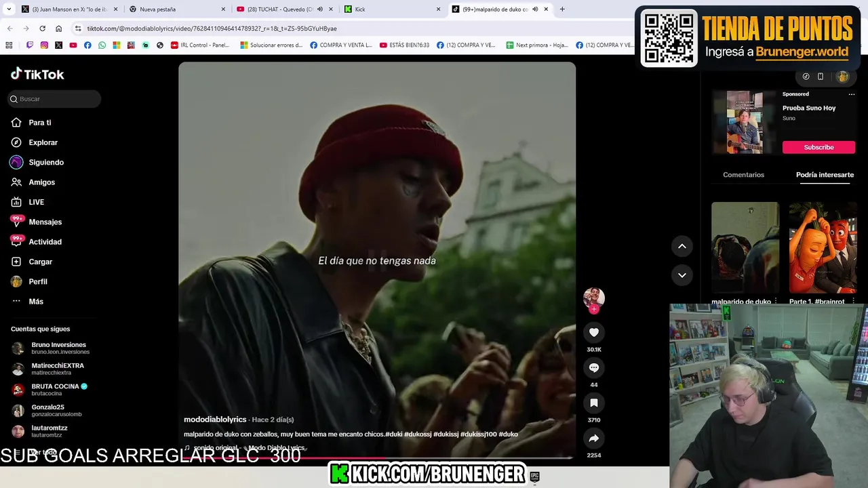Open the Cargar upload page
The image size is (868, 488).
coord(32,262)
